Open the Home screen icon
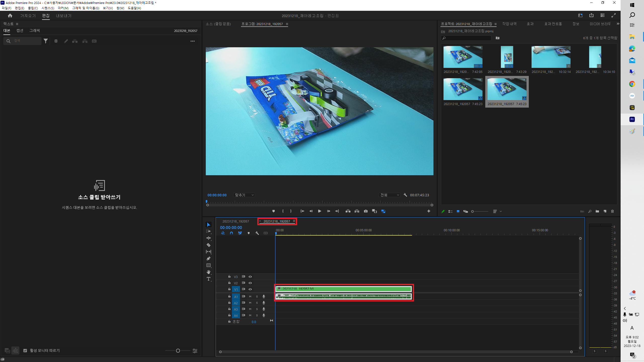 click(10, 16)
